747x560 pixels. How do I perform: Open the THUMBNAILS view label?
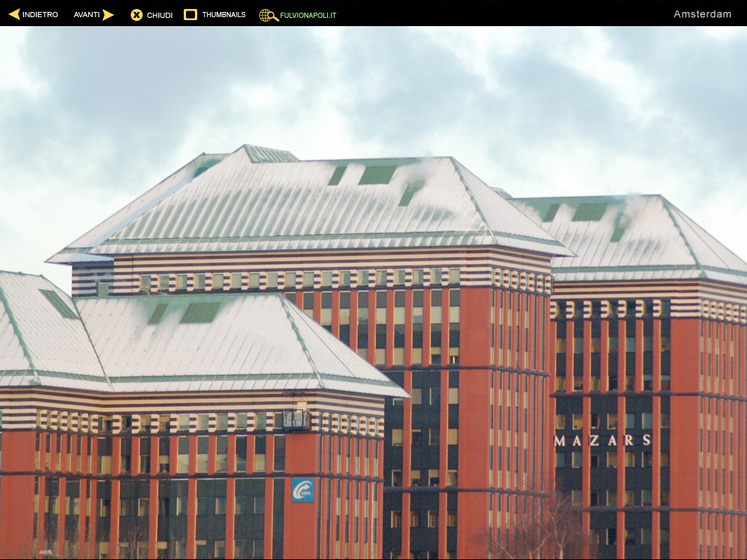(x=224, y=15)
